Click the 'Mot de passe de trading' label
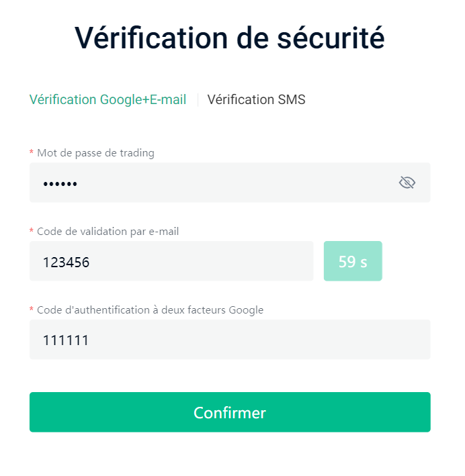 tap(95, 153)
